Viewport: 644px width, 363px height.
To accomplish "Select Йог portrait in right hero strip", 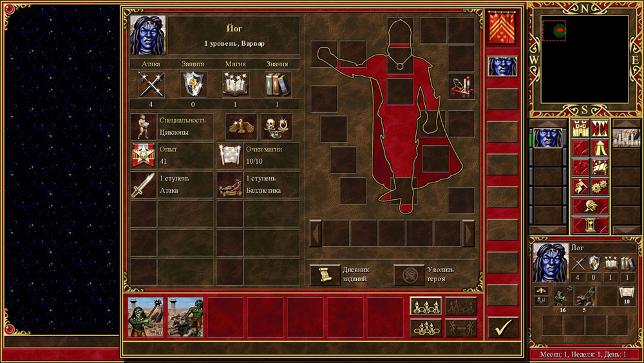I will (x=502, y=66).
